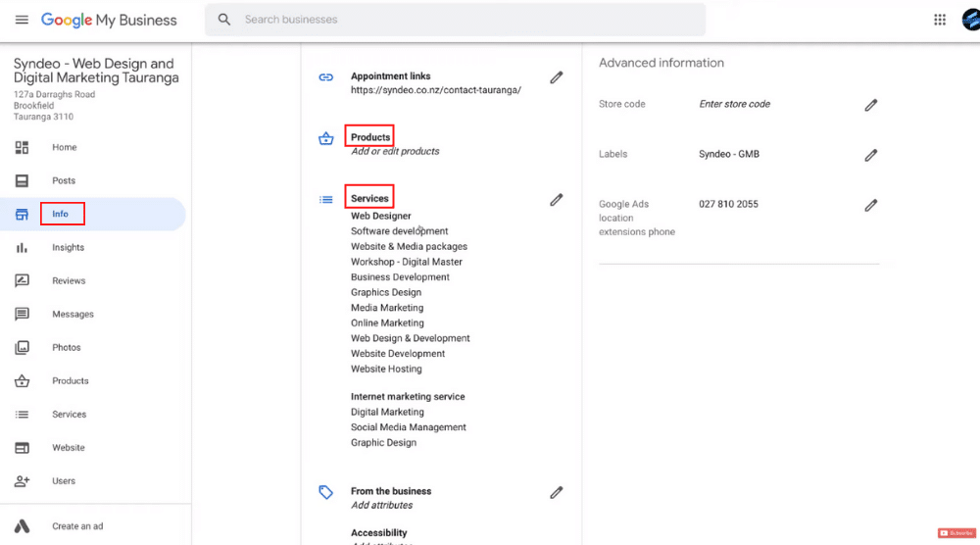Viewport: 980px width, 545px height.
Task: Open Photos from sidebar
Action: (67, 348)
